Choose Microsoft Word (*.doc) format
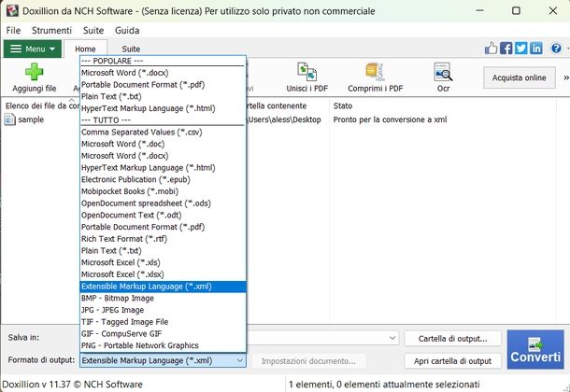 (163, 144)
